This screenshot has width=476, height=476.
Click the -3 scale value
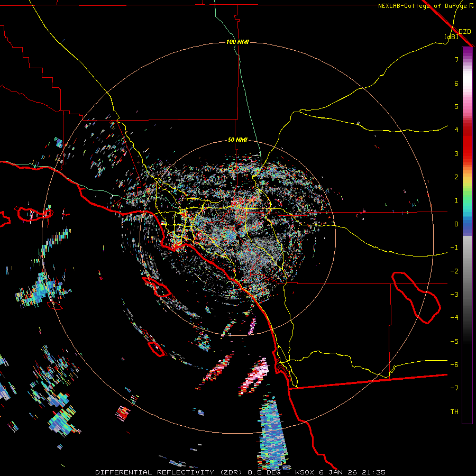point(454,295)
